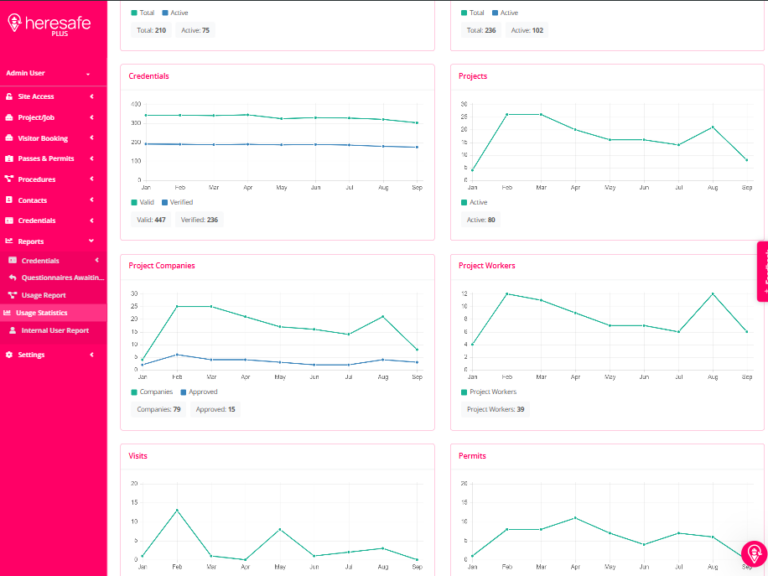Screen dimensions: 768x576
Task: Click the Total: 236 badge
Action: [481, 30]
